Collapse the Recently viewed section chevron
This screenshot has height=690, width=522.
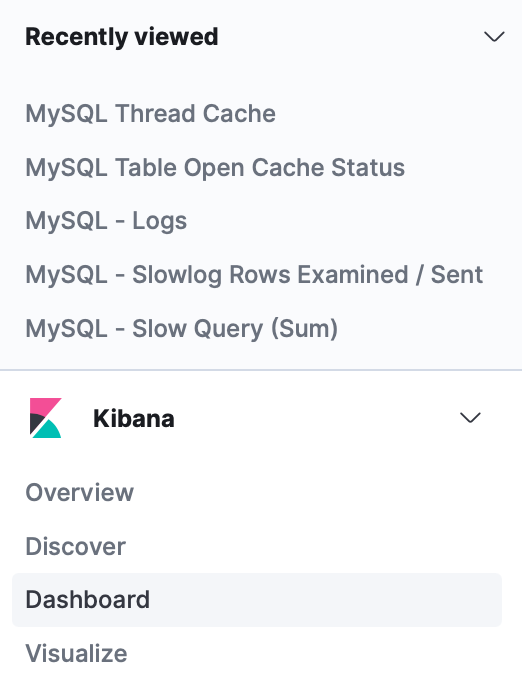pyautogui.click(x=494, y=37)
